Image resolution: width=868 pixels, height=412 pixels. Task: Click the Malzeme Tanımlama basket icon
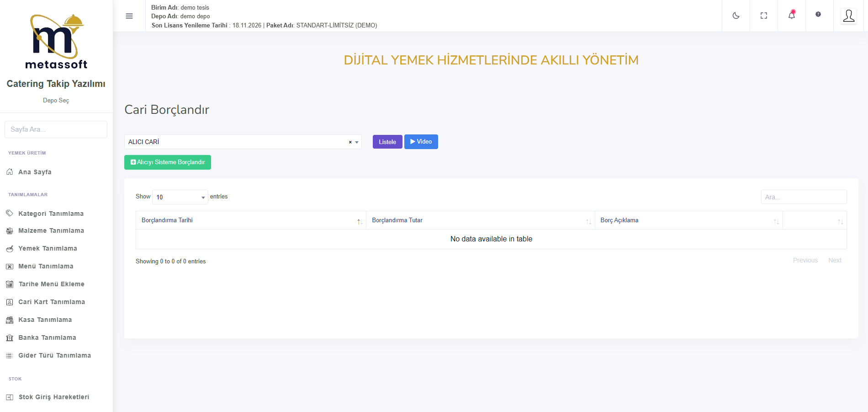[10, 231]
